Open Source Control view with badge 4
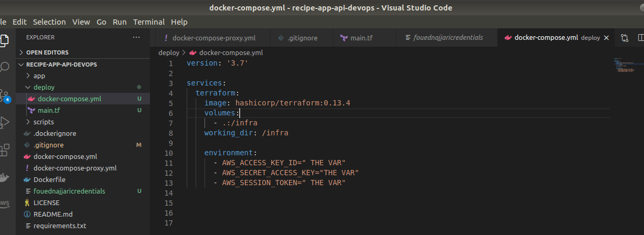 pos(4,95)
